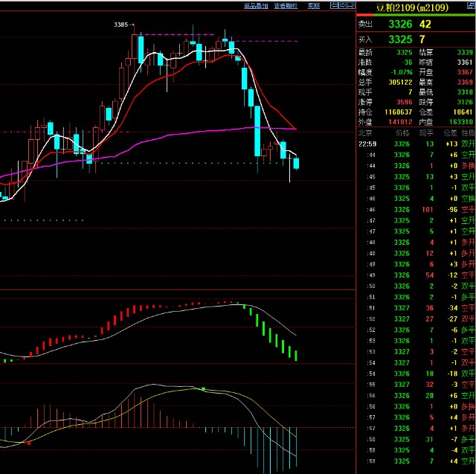
Task: Click the rightmost candlestick on price chart
Action: 296,163
